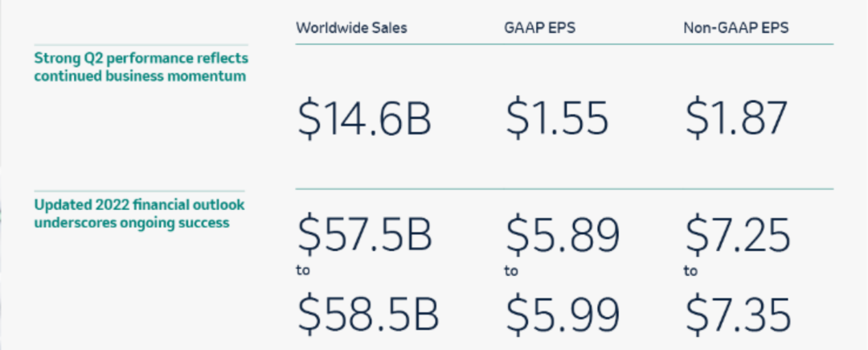The width and height of the screenshot is (868, 350).
Task: Click the divider line above Strong Q2 headline
Action: [141, 45]
